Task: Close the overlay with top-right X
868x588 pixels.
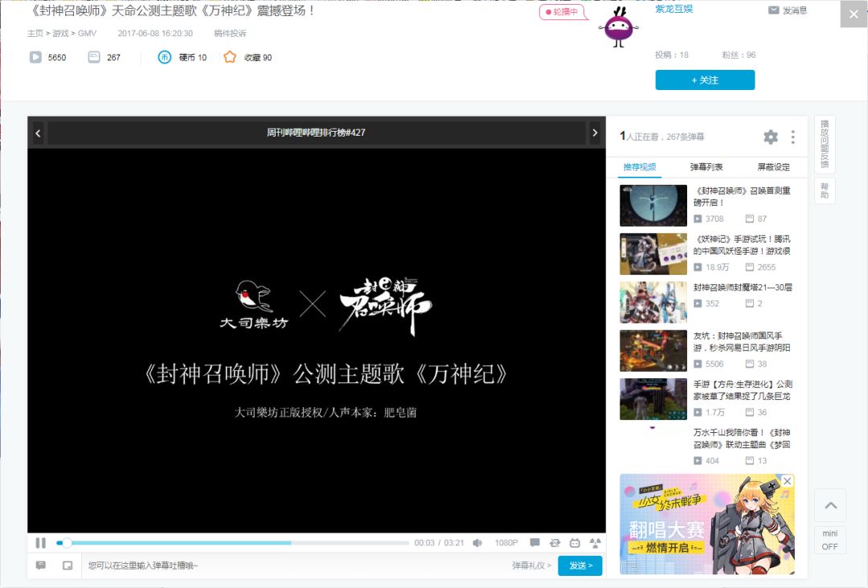Action: pyautogui.click(x=854, y=15)
